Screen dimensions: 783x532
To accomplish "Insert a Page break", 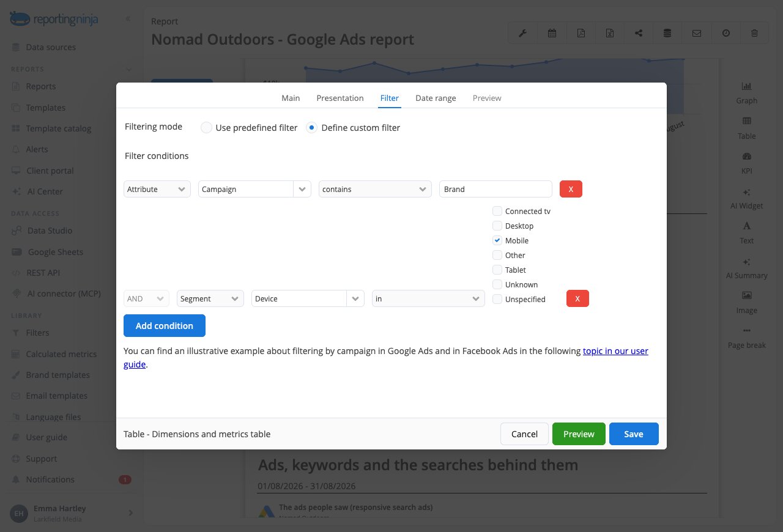I will coord(747,338).
